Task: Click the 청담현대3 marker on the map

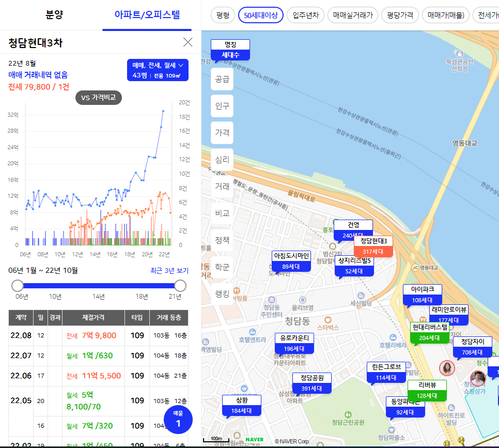Action: tap(372, 242)
